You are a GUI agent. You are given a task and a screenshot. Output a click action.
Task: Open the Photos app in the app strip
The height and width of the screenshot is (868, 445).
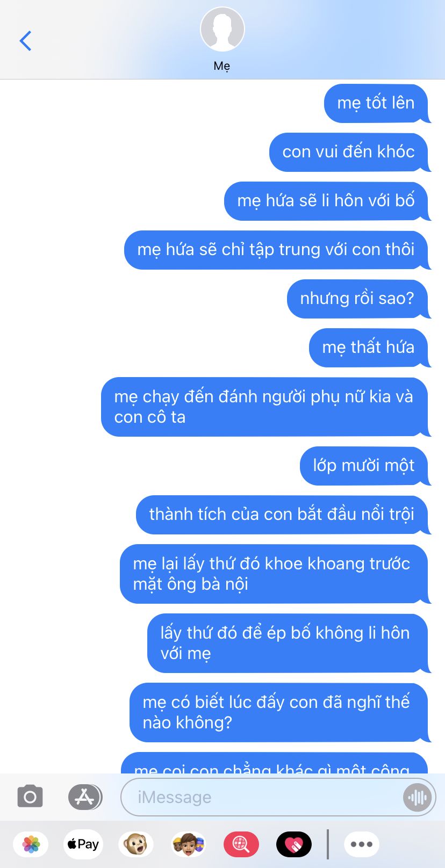click(31, 844)
